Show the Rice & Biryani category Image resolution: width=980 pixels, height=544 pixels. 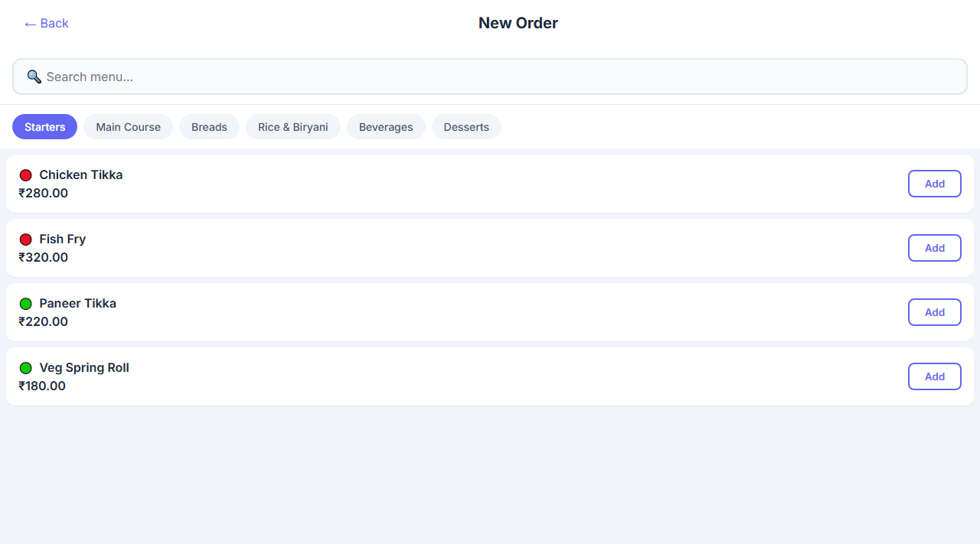click(x=292, y=127)
